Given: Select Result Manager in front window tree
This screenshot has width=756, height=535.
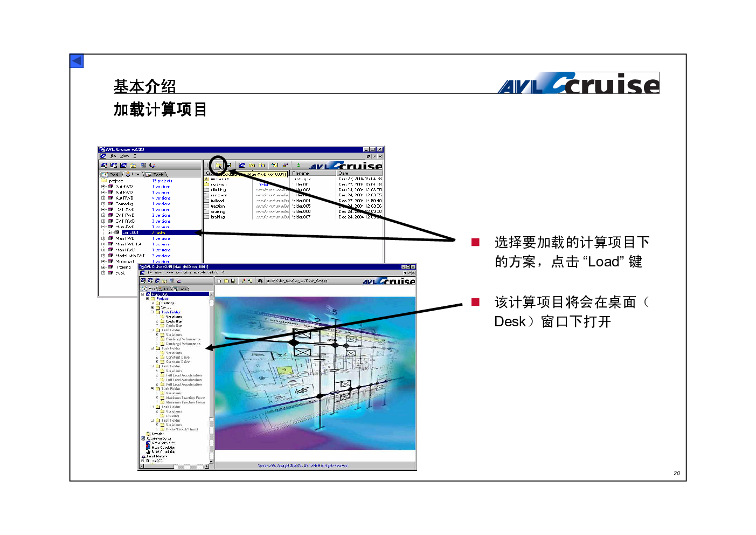Looking at the screenshot, I should (158, 456).
